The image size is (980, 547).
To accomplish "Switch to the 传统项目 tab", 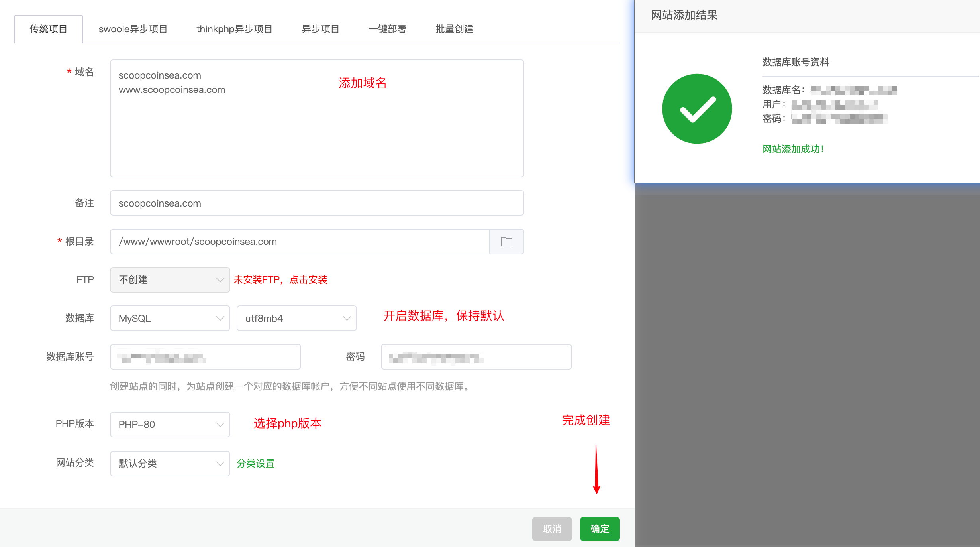I will tap(49, 29).
